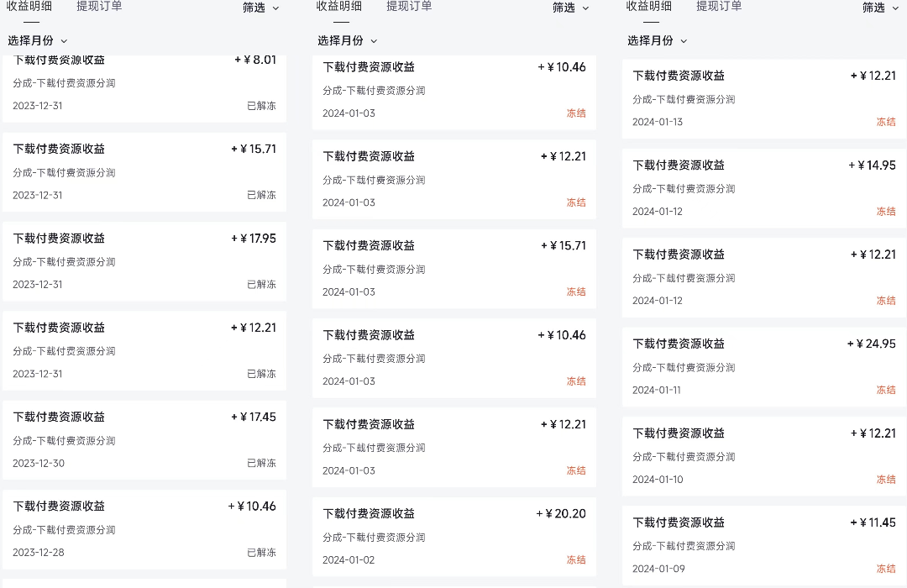Open the 分成-下载付费资源分润 detail on 2024-01-02

pos(375,537)
